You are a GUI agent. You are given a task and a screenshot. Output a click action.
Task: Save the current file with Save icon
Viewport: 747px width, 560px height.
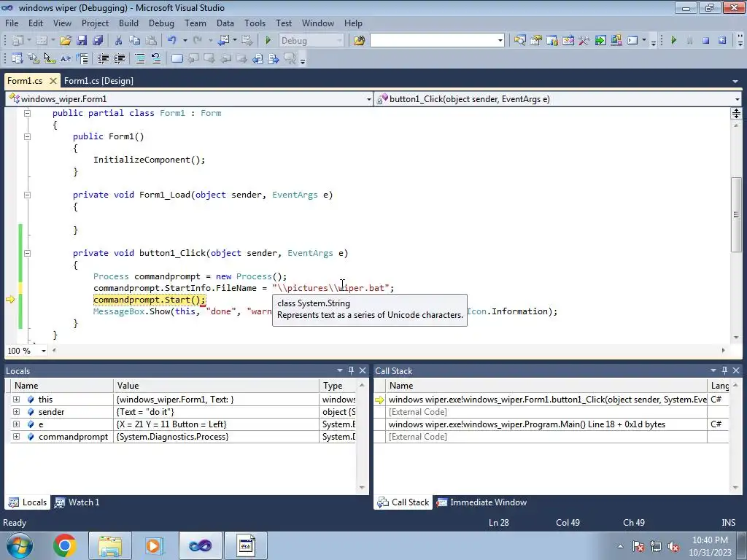pyautogui.click(x=82, y=41)
